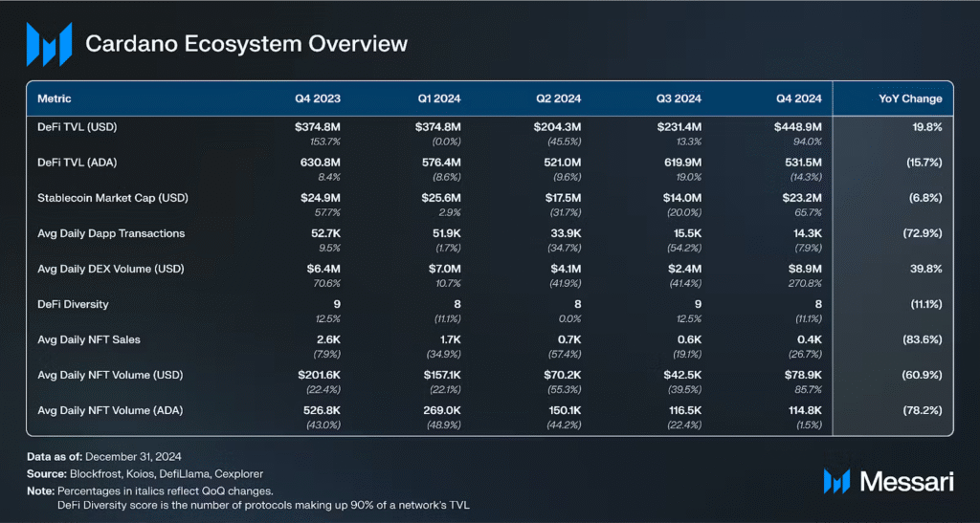
Task: Click the $78.9K NFT volume value
Action: coord(803,376)
